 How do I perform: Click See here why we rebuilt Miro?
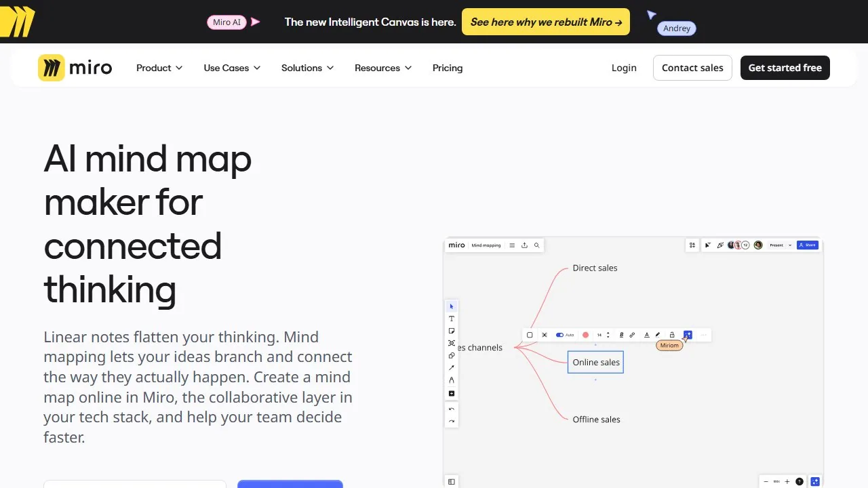[546, 22]
